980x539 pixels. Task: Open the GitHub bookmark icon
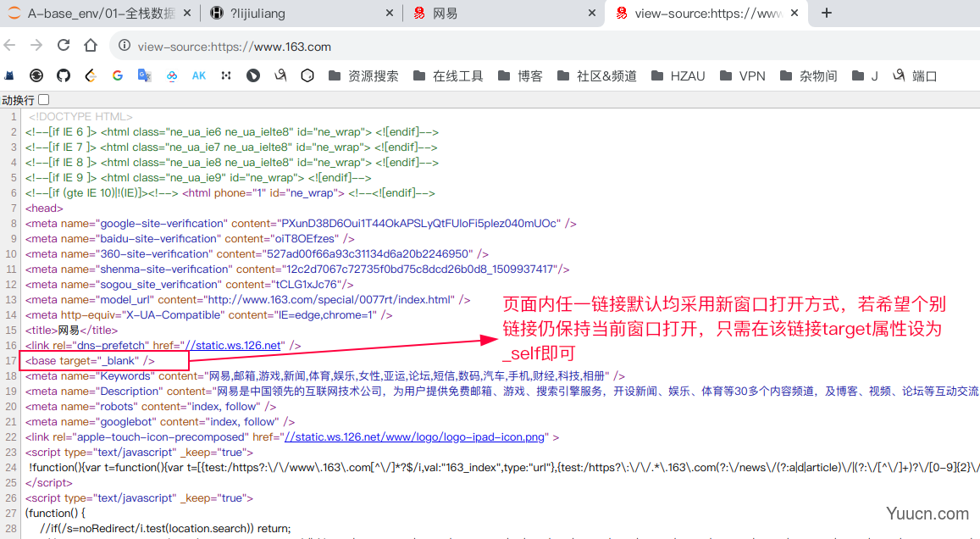pos(64,75)
